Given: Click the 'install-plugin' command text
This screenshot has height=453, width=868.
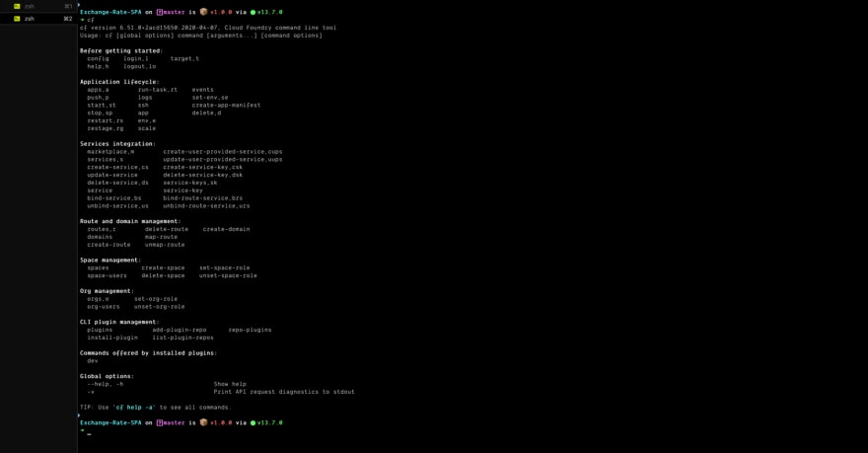Looking at the screenshot, I should (x=112, y=338).
